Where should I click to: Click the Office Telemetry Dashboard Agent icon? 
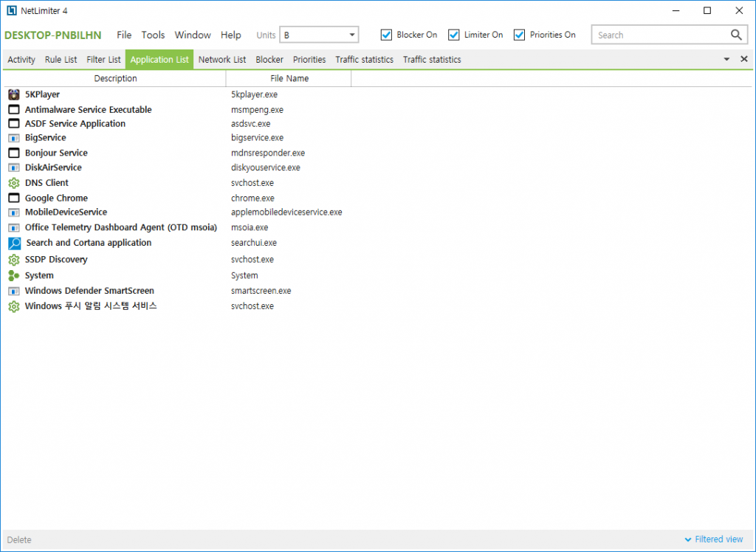pos(14,227)
